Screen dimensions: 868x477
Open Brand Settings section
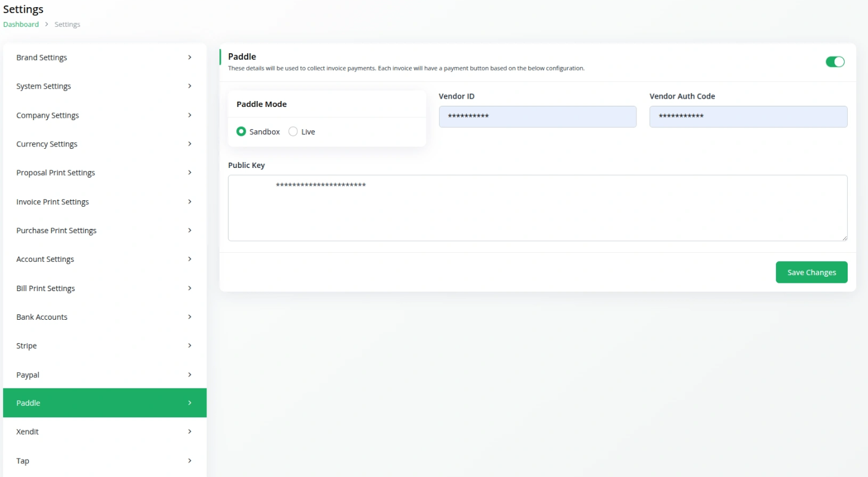(105, 57)
